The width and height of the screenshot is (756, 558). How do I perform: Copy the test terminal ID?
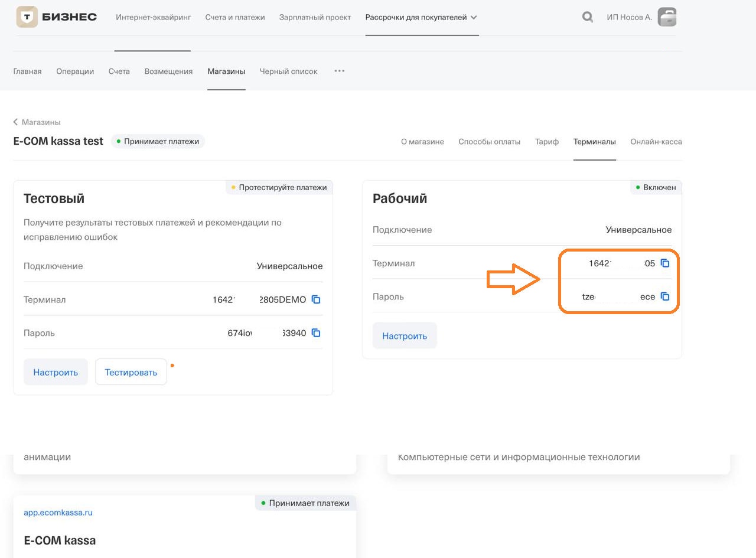[x=316, y=300]
